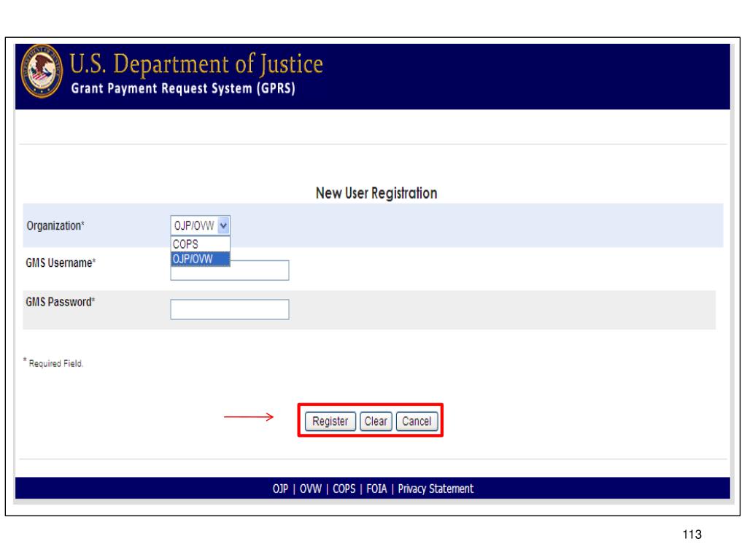Image resolution: width=747 pixels, height=560 pixels.
Task: Click the 'GMS Password*' label
Action: [x=60, y=302]
